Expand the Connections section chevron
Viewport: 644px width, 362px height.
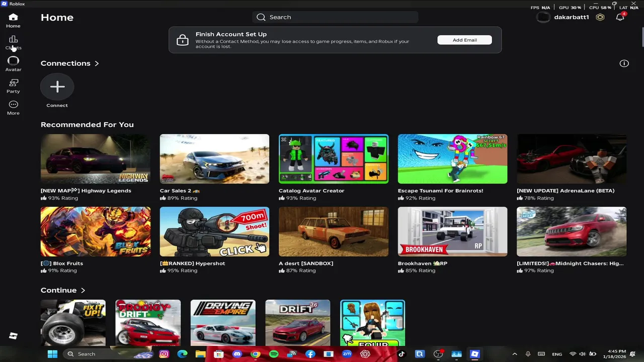pyautogui.click(x=97, y=63)
